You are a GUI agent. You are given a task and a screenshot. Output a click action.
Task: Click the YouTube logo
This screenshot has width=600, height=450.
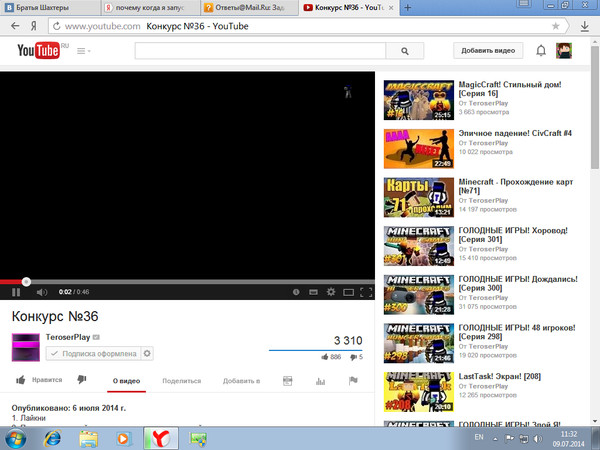38,50
